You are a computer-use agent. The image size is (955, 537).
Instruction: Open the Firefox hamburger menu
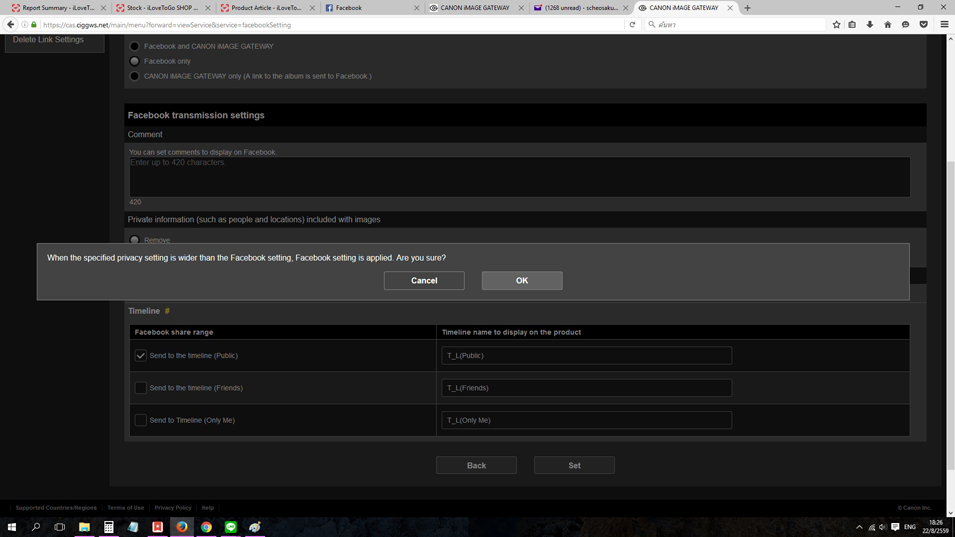(944, 25)
